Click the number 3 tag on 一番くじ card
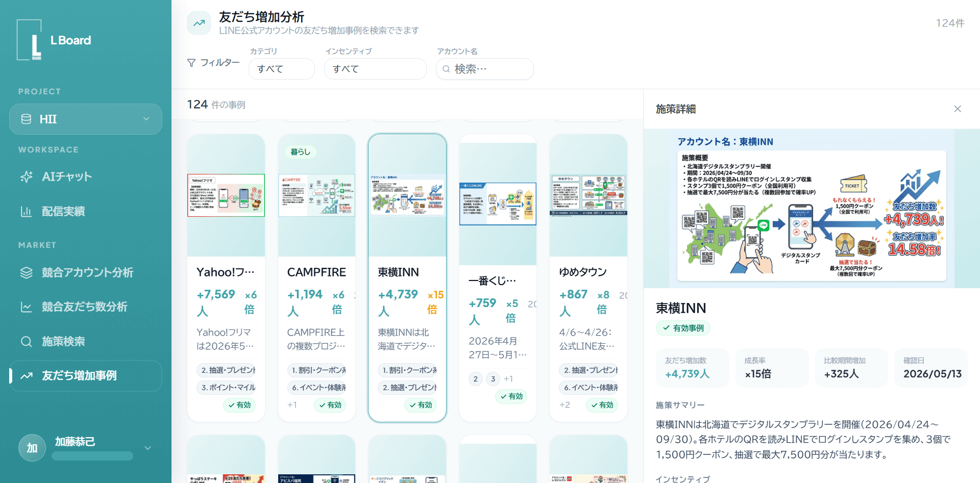Screen dimensions: 980x483 tap(493, 379)
